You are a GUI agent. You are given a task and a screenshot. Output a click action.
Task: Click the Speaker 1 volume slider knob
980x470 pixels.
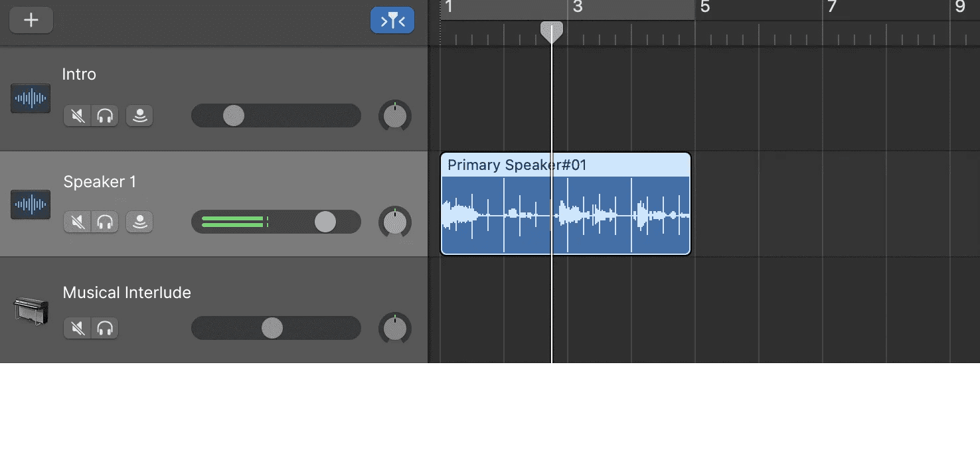coord(325,222)
